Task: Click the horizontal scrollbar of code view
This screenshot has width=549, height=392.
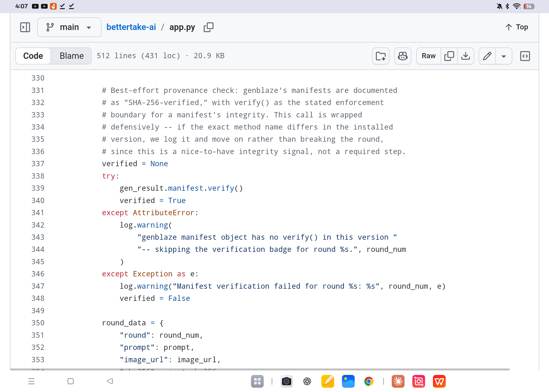Action: (260, 369)
